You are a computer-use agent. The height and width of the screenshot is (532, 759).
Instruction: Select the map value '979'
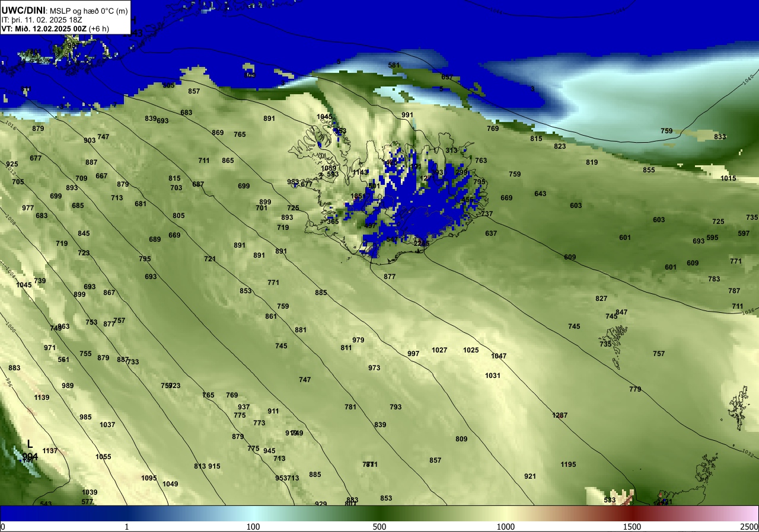[x=358, y=340]
